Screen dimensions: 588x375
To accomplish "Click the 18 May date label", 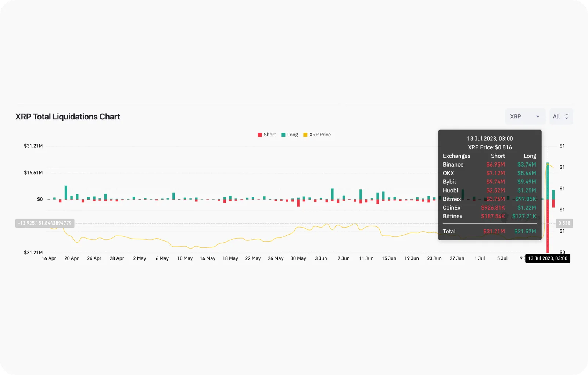I will [x=230, y=258].
